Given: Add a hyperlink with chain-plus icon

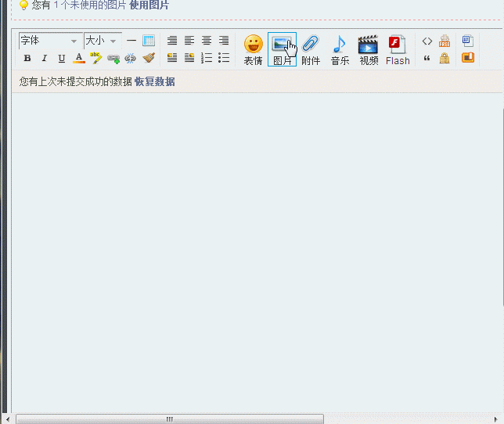Looking at the screenshot, I should tap(113, 59).
